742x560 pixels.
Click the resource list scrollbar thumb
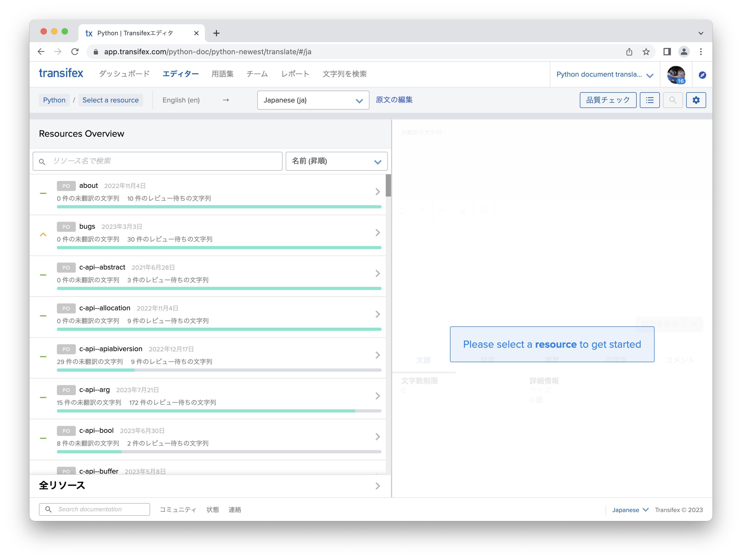pos(388,185)
